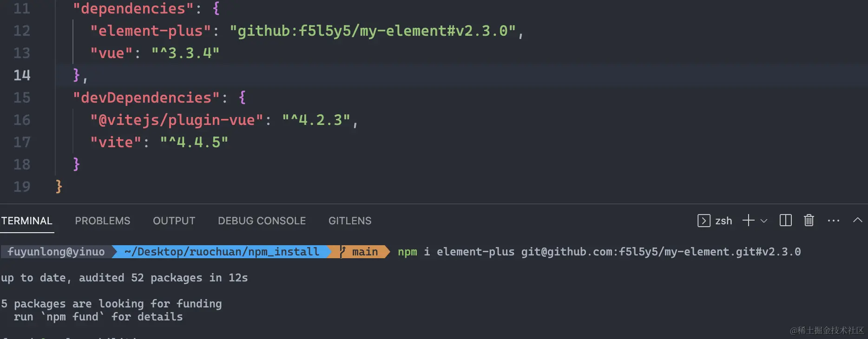Click line number 11 in the gutter

[22, 8]
